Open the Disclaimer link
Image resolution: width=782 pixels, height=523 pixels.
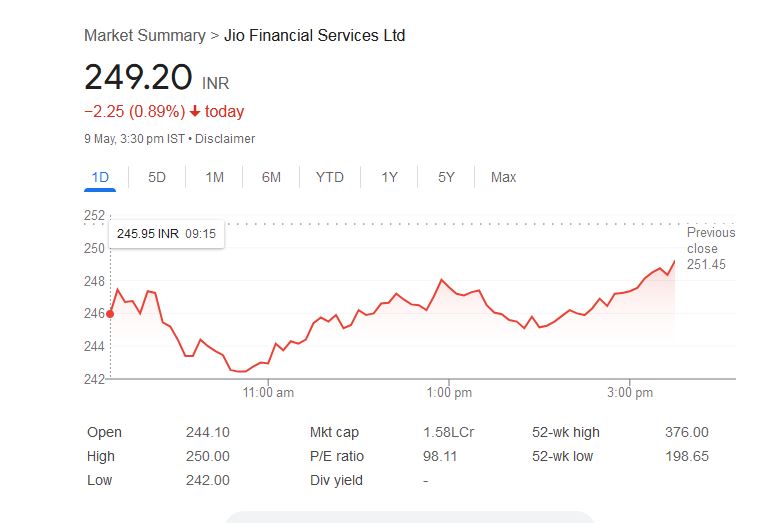225,139
